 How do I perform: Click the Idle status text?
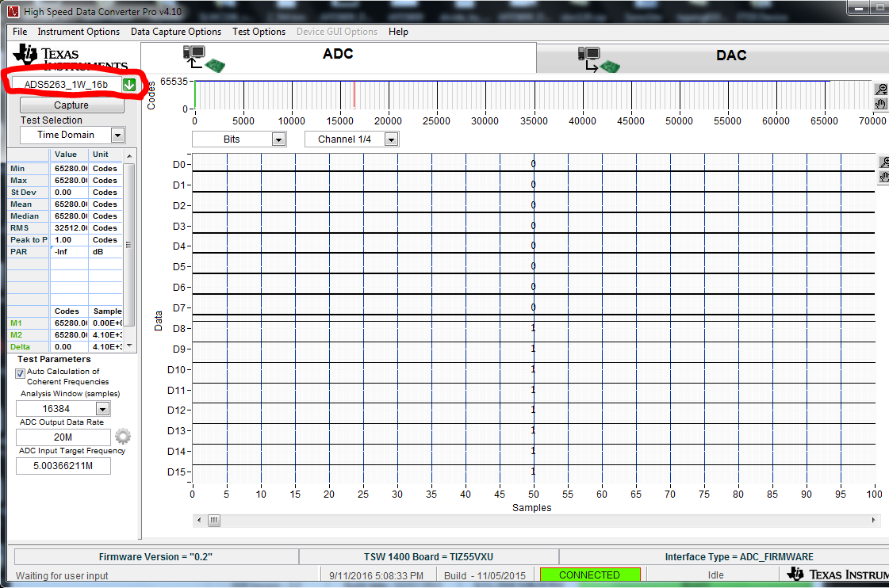(715, 575)
